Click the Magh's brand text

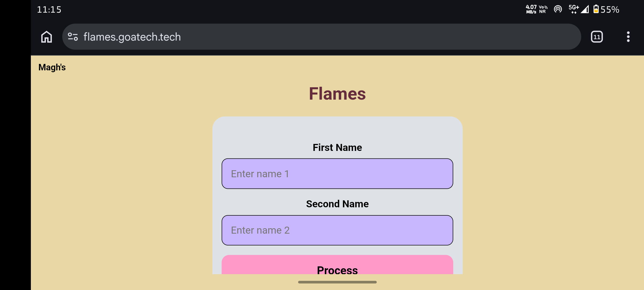tap(52, 67)
